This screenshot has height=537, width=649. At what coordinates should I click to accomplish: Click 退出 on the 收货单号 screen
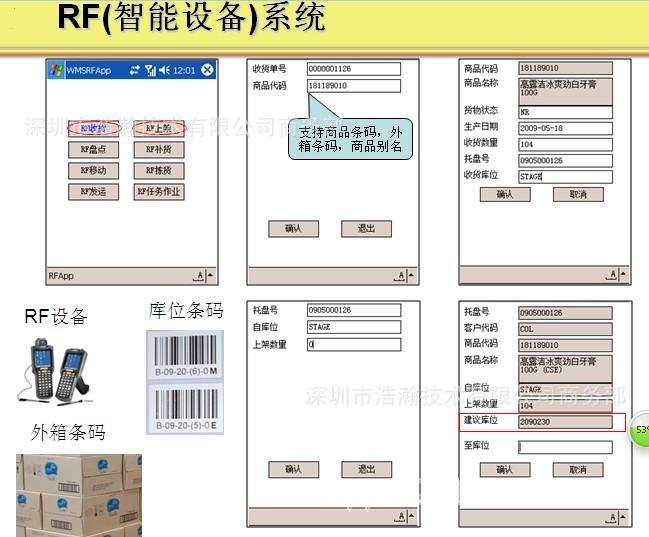click(366, 229)
